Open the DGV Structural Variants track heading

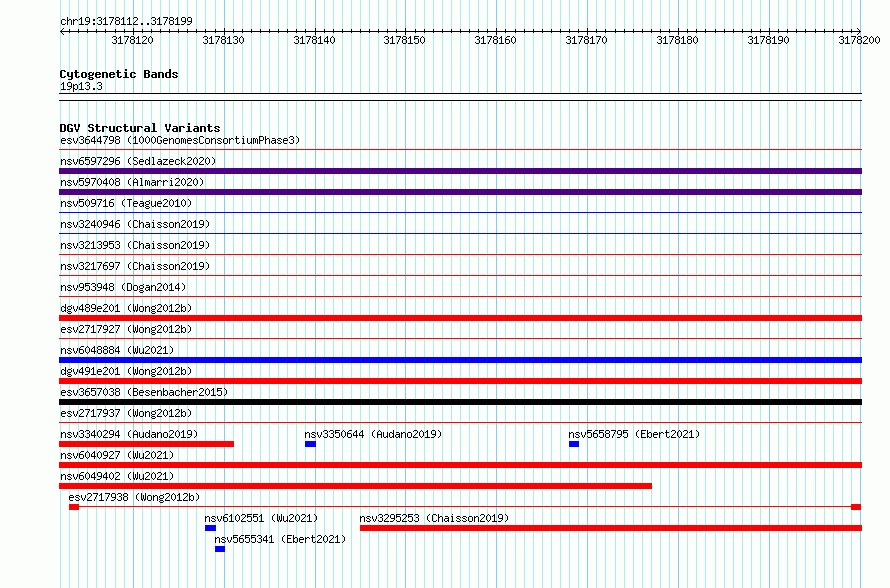tap(139, 128)
